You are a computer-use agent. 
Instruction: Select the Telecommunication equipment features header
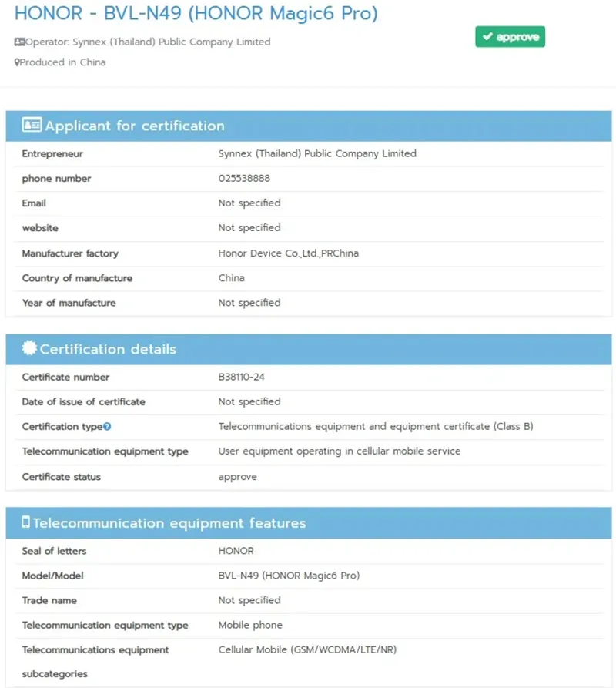tap(309, 523)
